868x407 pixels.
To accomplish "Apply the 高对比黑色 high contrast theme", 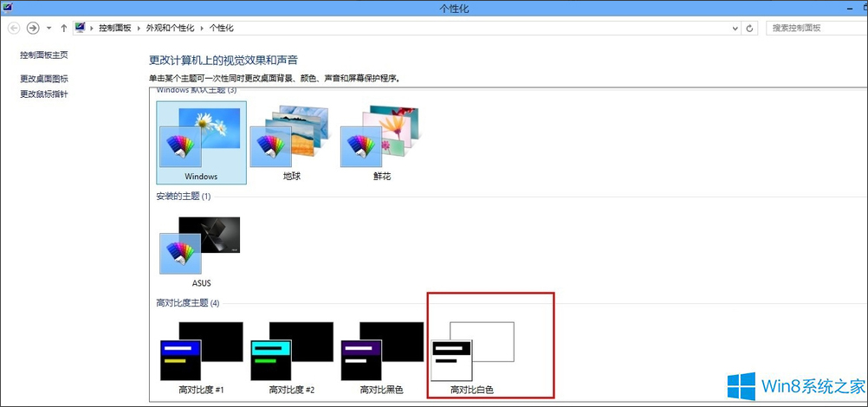I will click(x=381, y=357).
